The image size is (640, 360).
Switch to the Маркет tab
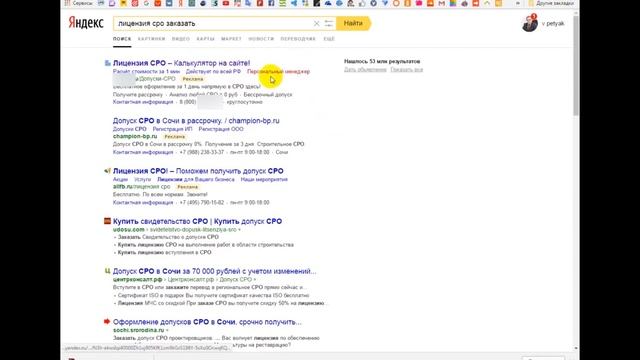click(231, 39)
